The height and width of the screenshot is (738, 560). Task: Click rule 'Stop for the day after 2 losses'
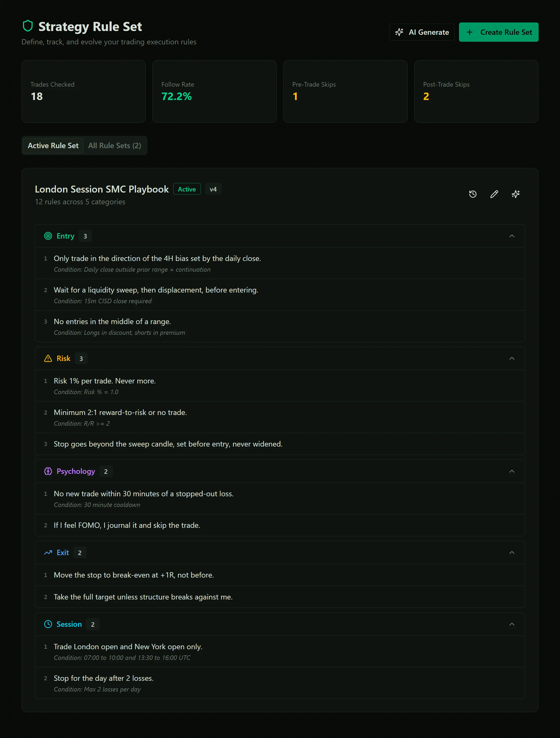pyautogui.click(x=280, y=683)
